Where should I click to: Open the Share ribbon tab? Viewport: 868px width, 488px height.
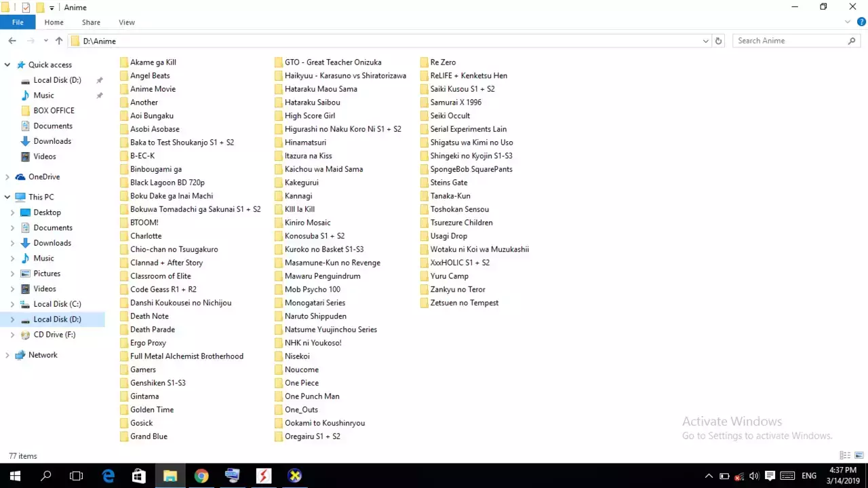pos(91,22)
